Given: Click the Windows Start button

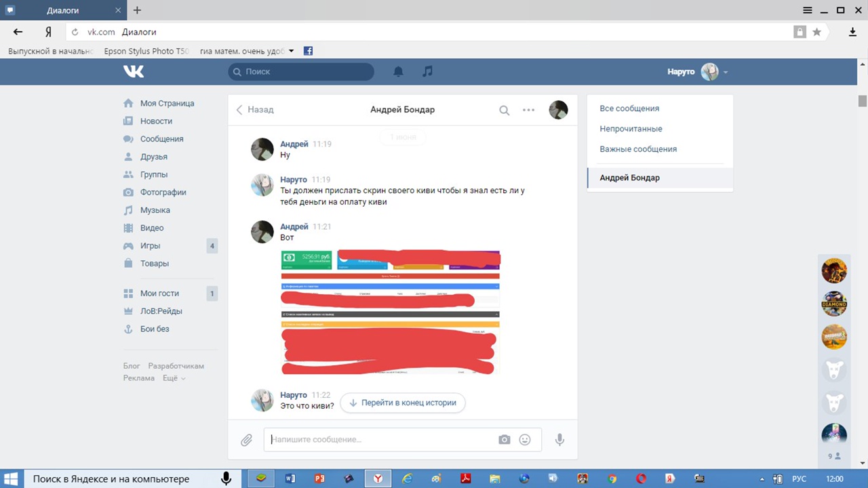Looking at the screenshot, I should pos(11,479).
